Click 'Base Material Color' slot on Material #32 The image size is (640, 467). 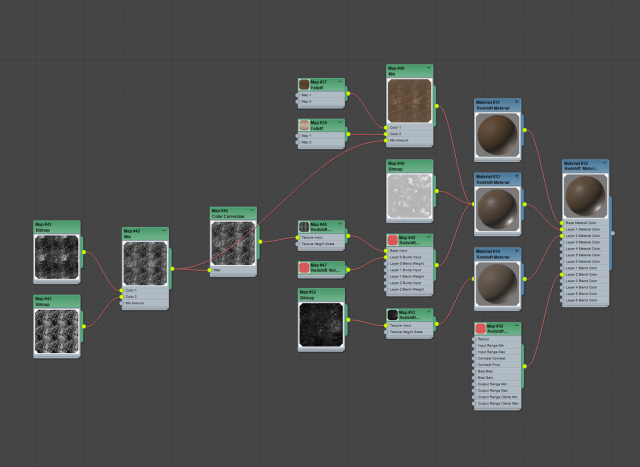[586, 223]
